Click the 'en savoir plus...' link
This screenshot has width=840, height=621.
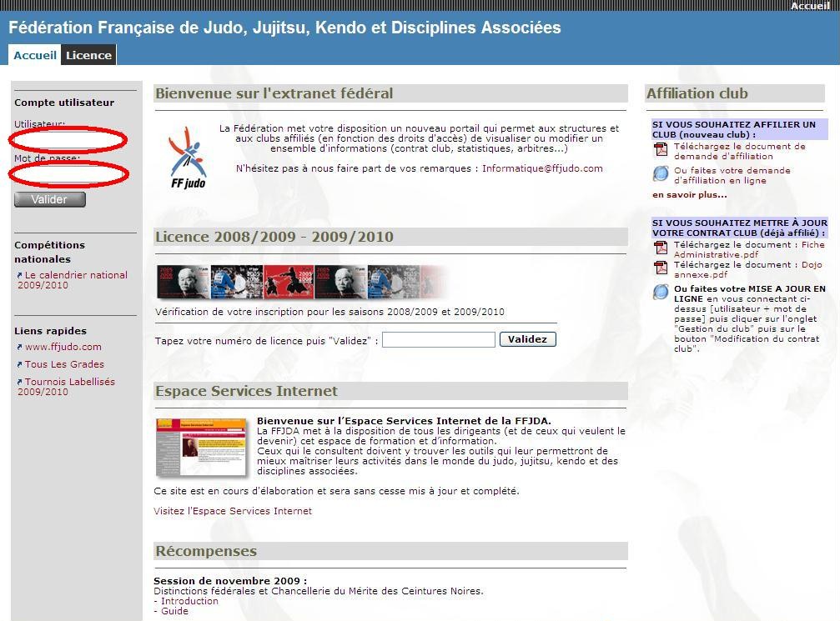click(689, 195)
